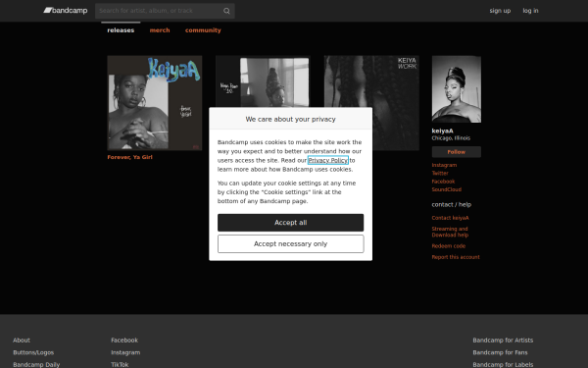
Task: Click the "contact / help" heading
Action: pos(452,205)
